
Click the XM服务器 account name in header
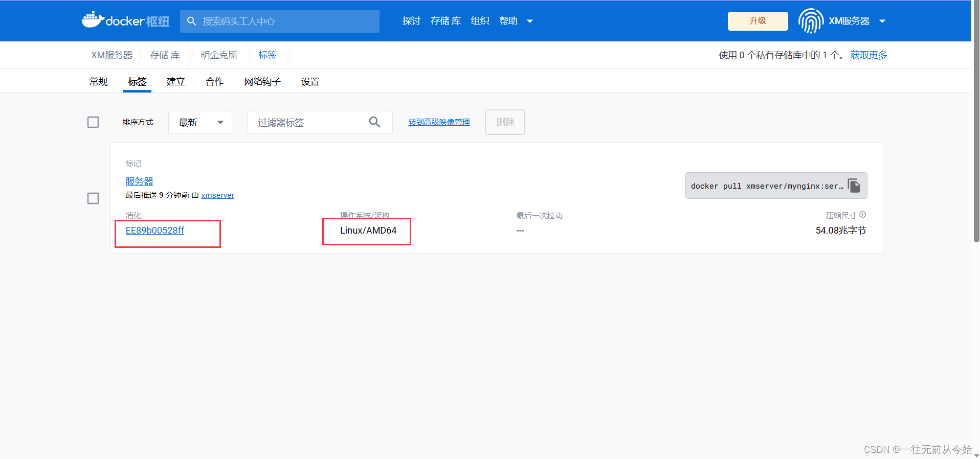(x=849, y=21)
